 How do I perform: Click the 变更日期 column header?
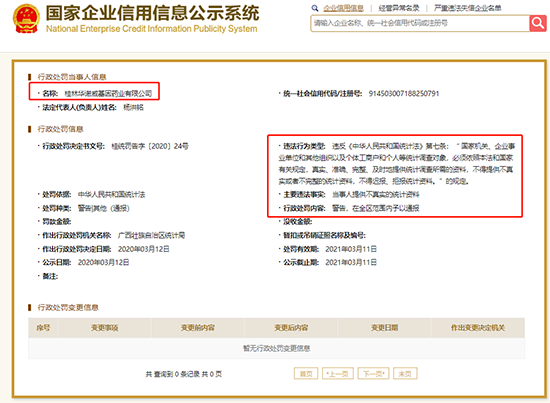[x=384, y=328]
